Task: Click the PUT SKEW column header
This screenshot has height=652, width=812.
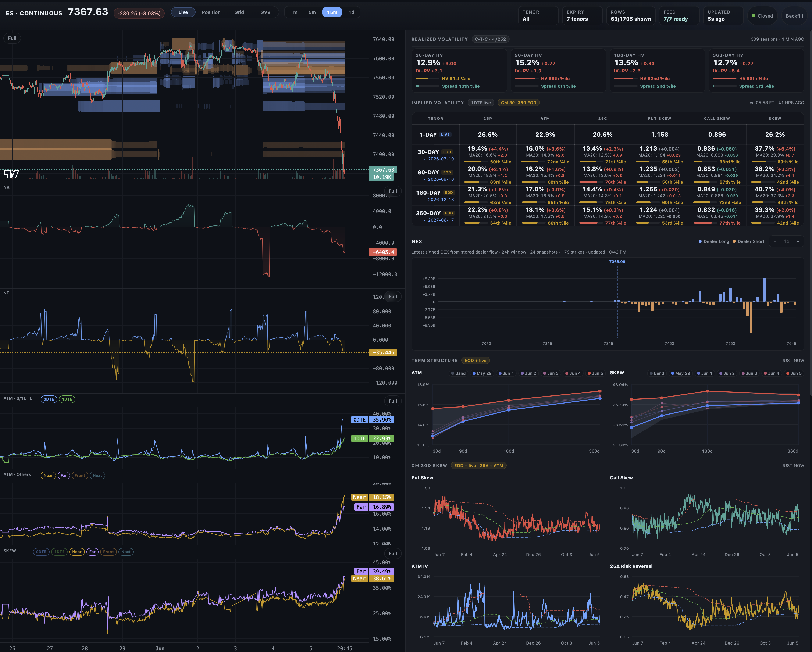Action: click(659, 119)
